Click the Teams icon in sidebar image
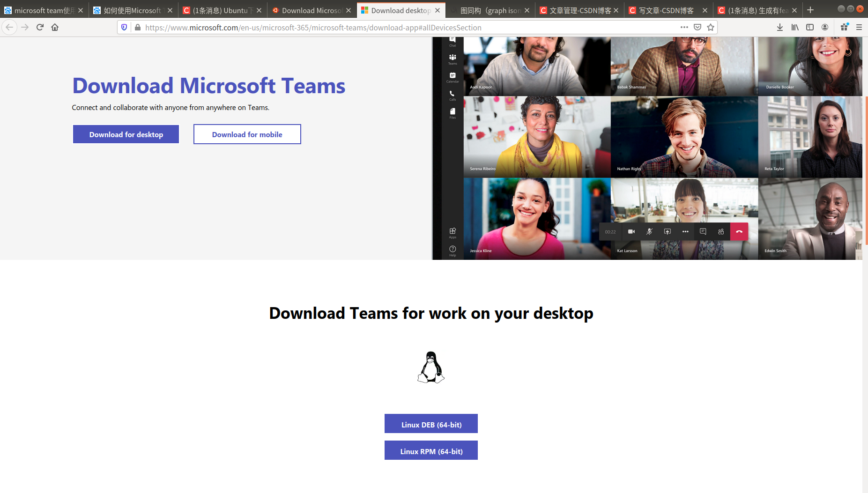 click(x=453, y=59)
